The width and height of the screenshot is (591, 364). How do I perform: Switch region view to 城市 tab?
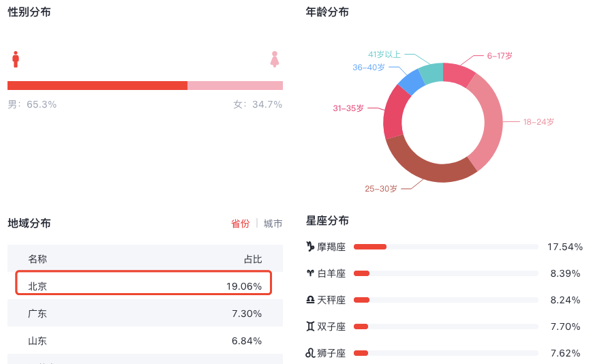(x=273, y=224)
